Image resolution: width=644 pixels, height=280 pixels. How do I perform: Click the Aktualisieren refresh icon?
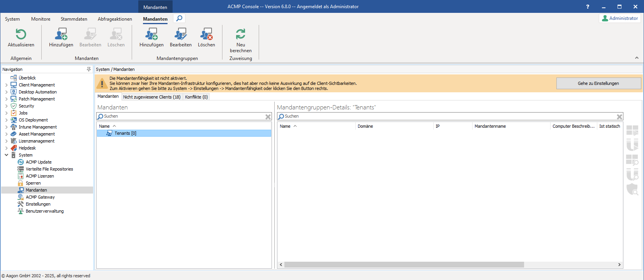(x=21, y=35)
